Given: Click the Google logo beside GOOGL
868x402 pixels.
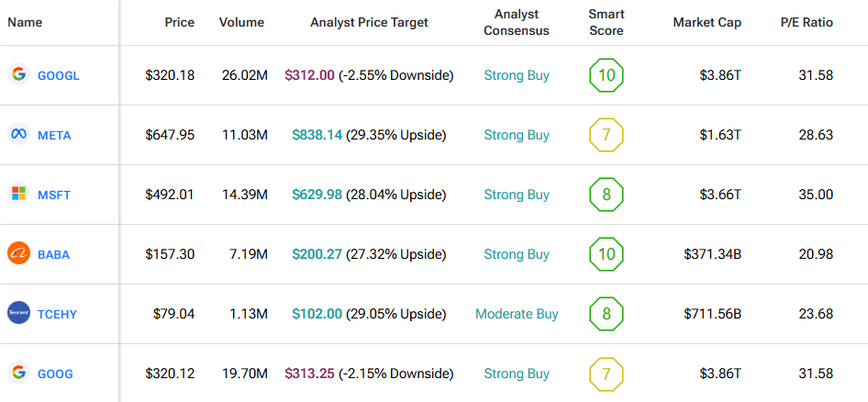Looking at the screenshot, I should tap(18, 75).
